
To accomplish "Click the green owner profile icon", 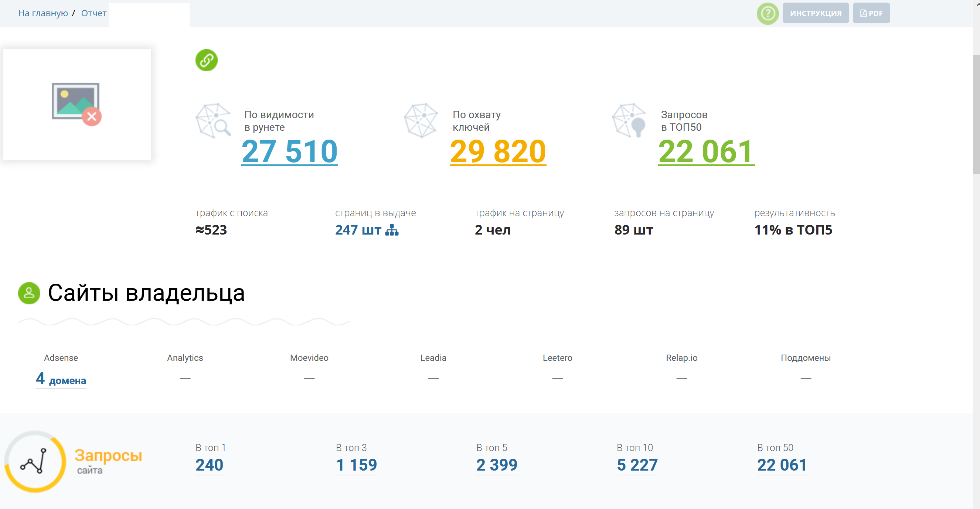I will tap(29, 293).
